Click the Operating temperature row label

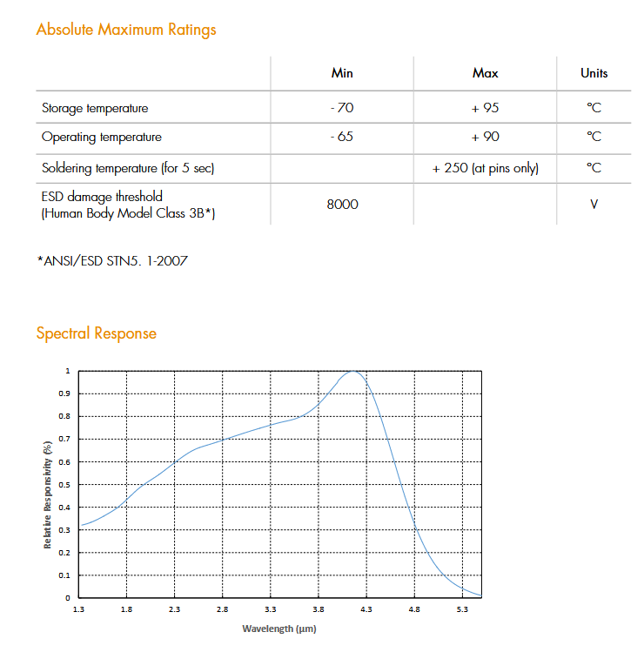tap(102, 138)
